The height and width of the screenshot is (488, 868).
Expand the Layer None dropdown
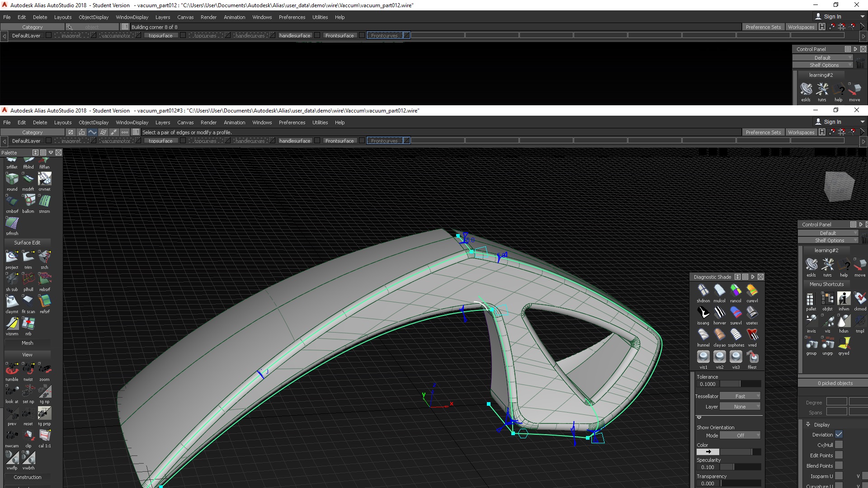click(740, 407)
